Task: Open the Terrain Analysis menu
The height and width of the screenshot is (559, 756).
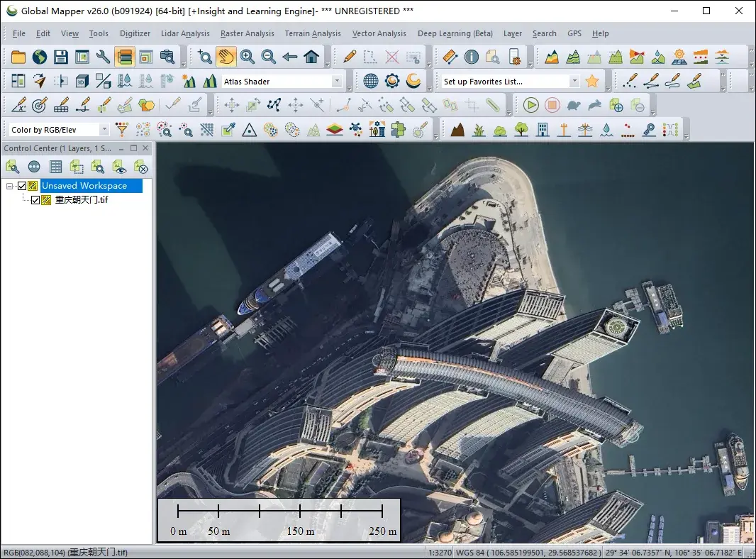Action: tap(313, 33)
